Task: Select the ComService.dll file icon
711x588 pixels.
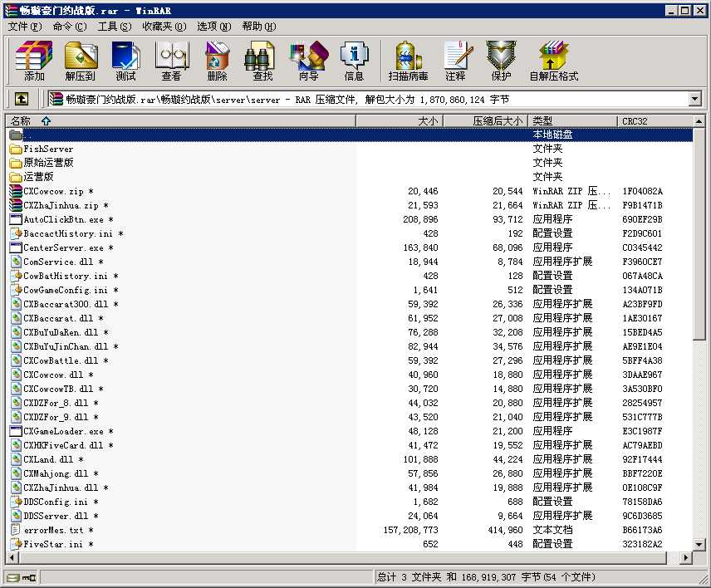Action: click(x=16, y=262)
